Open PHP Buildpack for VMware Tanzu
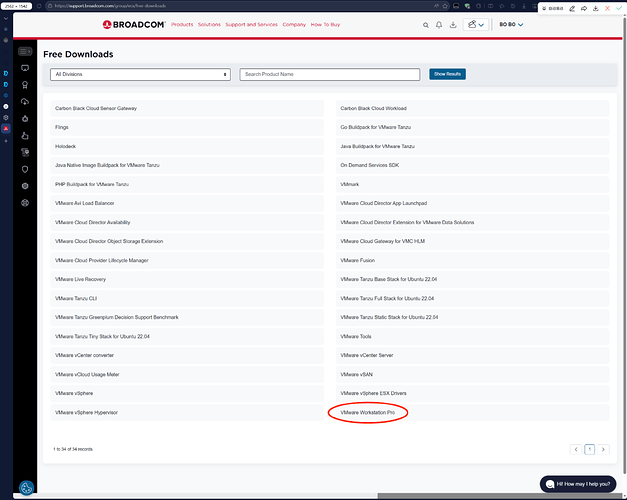The image size is (627, 500). click(187, 184)
